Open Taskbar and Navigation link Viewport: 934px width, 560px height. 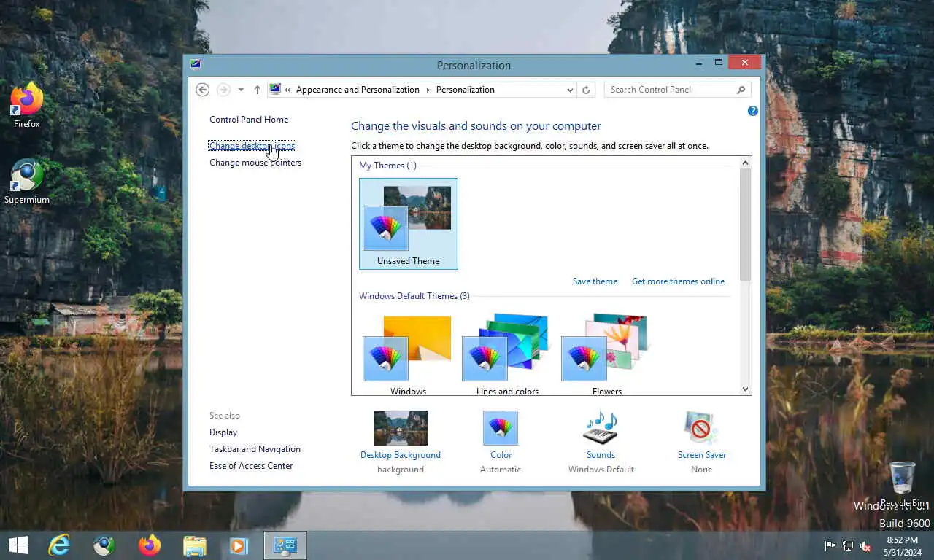tap(255, 449)
